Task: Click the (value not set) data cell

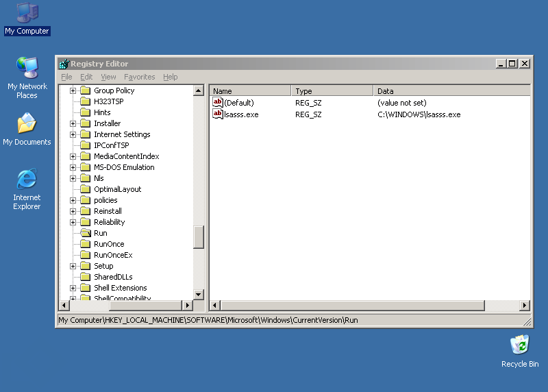Action: [402, 103]
